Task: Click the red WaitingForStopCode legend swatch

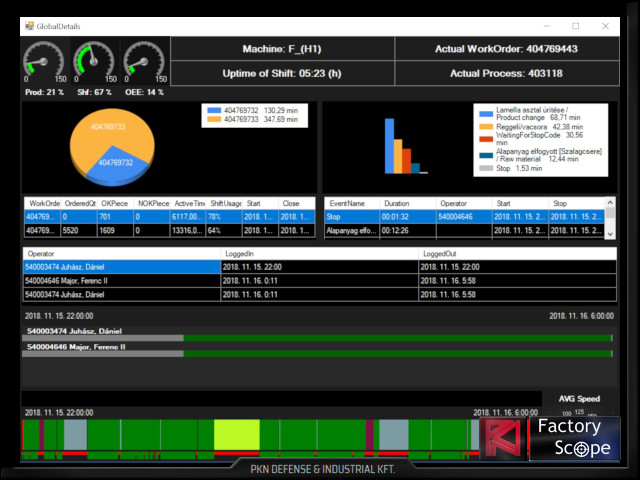Action: [486, 139]
